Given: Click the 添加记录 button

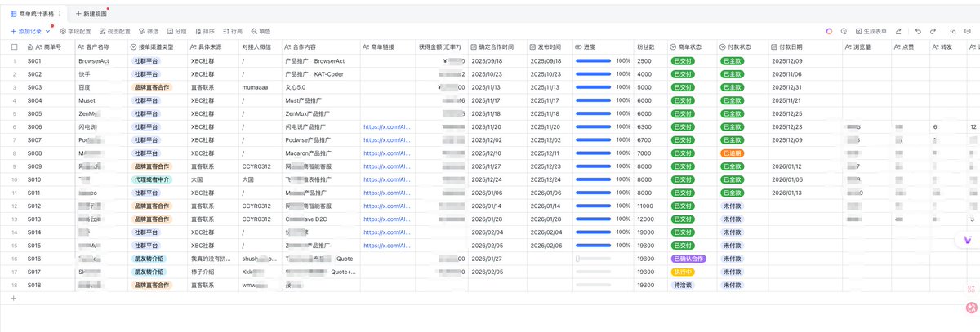Looking at the screenshot, I should 25,30.
